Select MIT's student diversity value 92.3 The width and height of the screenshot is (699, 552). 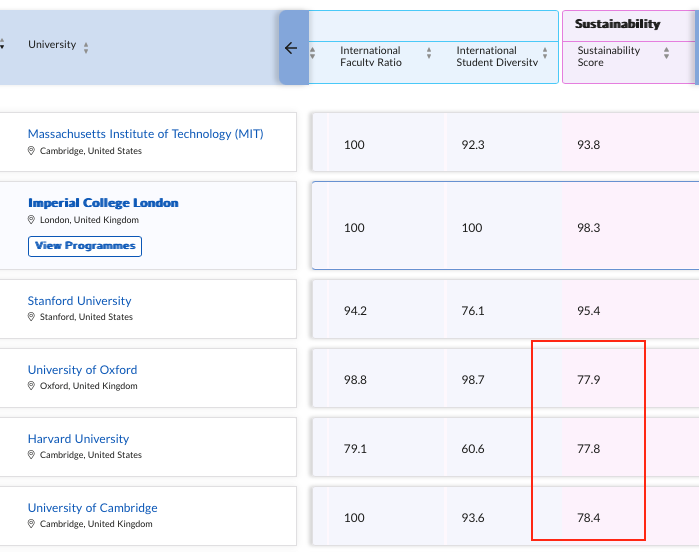(473, 145)
